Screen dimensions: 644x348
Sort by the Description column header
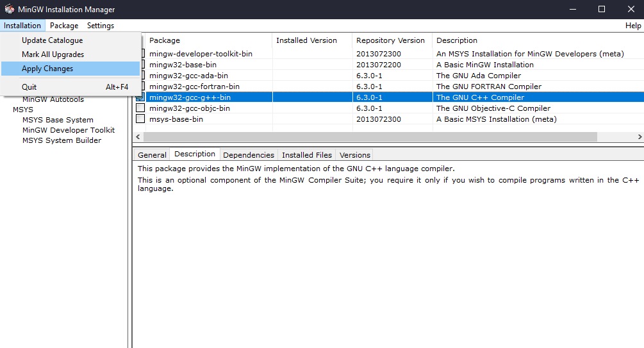(x=538, y=40)
